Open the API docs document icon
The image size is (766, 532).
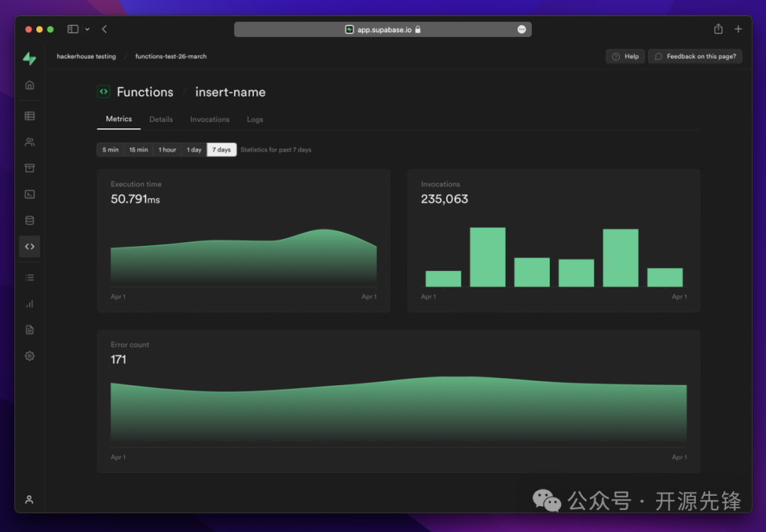point(30,330)
